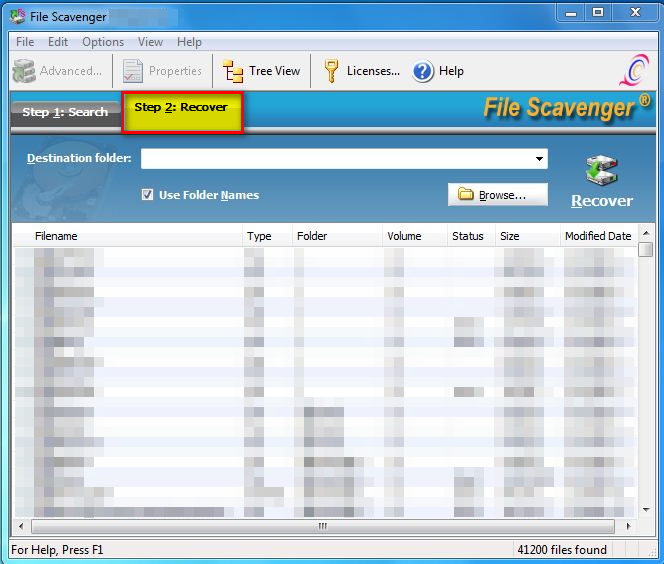Open the Help menu
This screenshot has height=564, width=664.
pyautogui.click(x=189, y=42)
